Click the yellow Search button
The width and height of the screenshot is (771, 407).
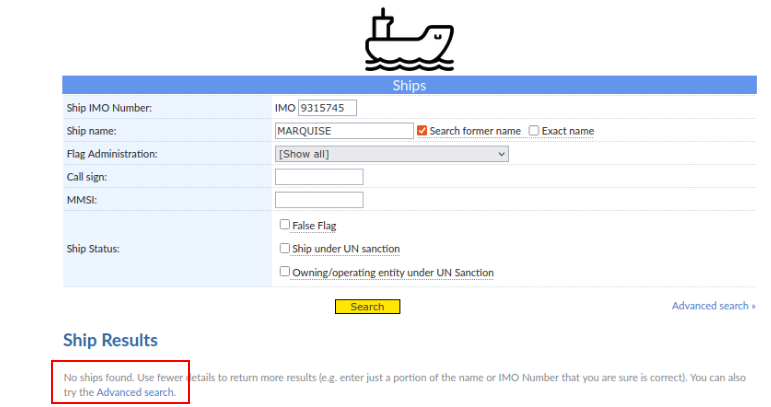pyautogui.click(x=367, y=306)
